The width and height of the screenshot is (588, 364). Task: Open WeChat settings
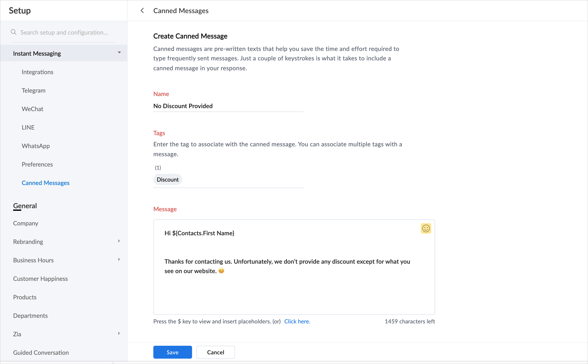32,109
